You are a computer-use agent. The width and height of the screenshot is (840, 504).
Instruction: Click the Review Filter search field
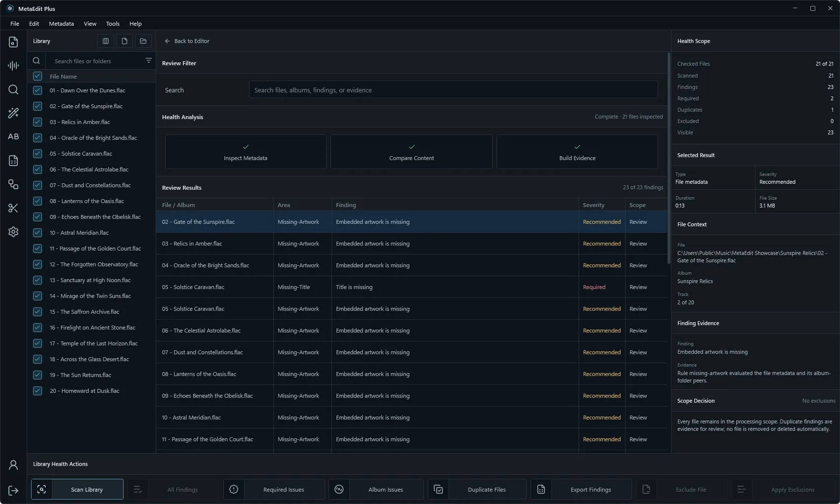453,90
